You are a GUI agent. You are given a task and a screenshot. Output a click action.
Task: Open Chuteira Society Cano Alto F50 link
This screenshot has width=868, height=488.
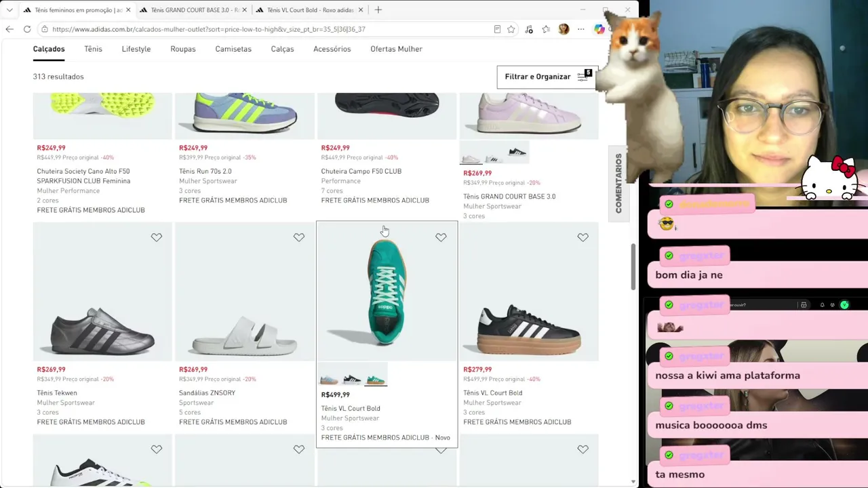[x=83, y=176]
